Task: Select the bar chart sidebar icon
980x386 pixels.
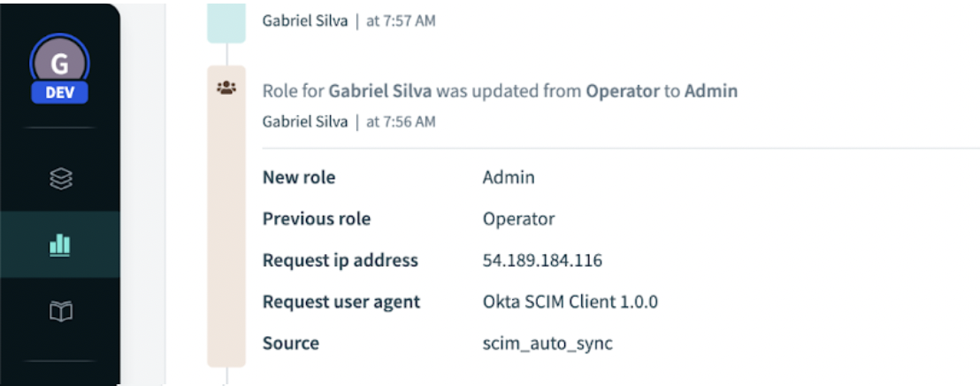Action: pyautogui.click(x=59, y=244)
